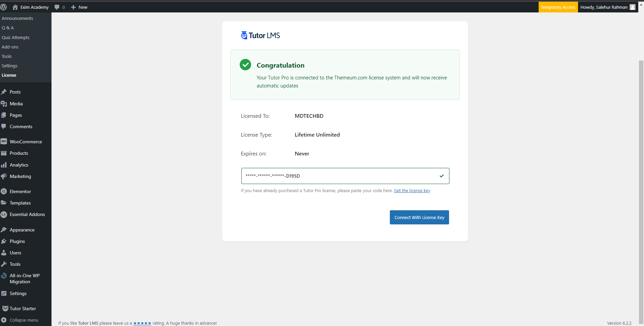Image resolution: width=644 pixels, height=326 pixels.
Task: Click the Tools wrench icon
Action: point(4,264)
